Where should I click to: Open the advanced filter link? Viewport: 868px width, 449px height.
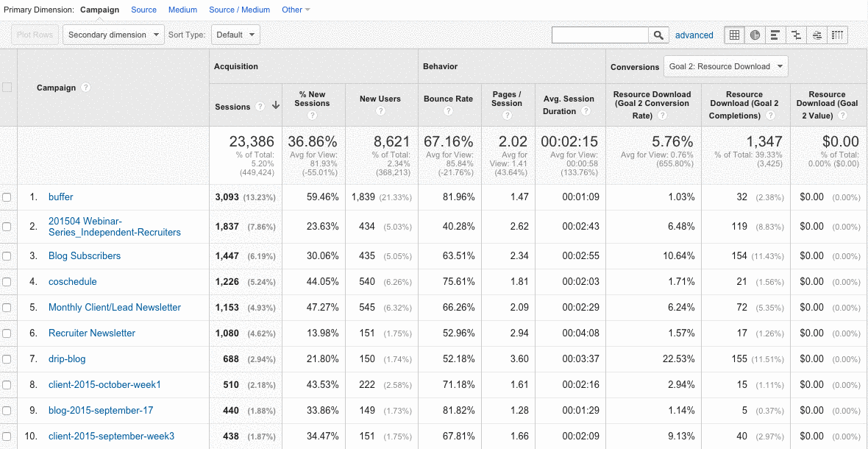click(694, 35)
